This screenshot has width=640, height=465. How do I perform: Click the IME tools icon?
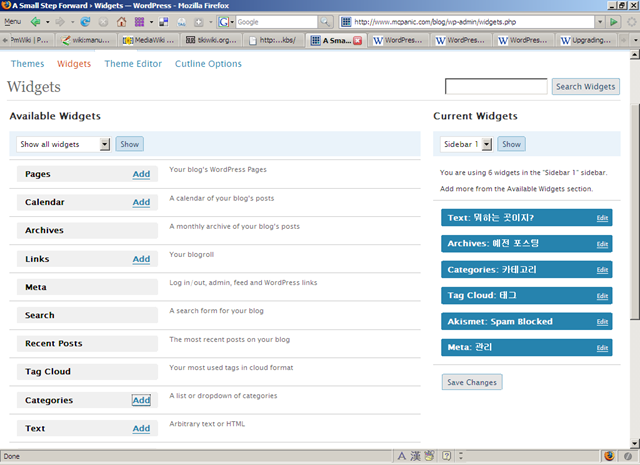tap(429, 456)
